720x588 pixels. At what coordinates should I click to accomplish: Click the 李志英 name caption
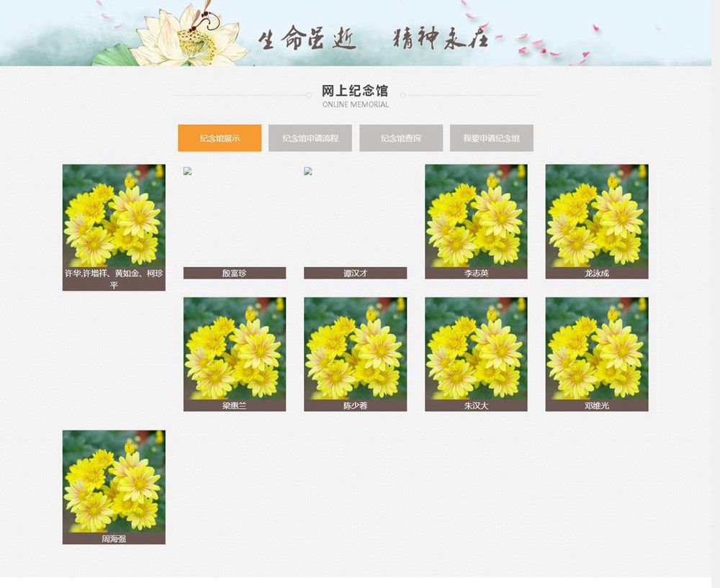tap(476, 273)
